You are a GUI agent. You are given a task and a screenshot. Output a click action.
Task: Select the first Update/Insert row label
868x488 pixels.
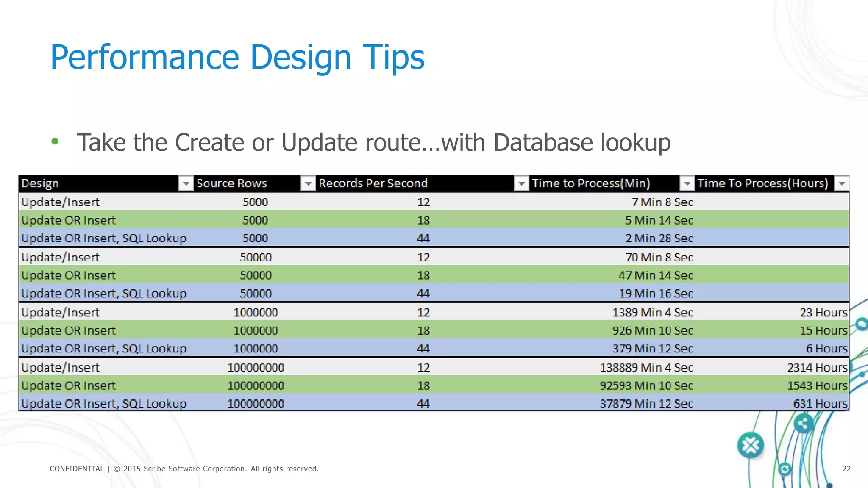pos(61,202)
